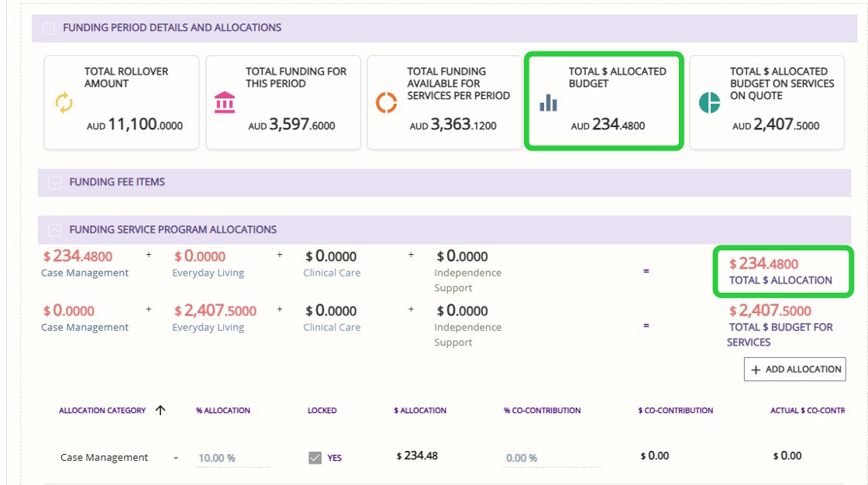
Task: Click the bank icon for total funding
Action: tap(225, 102)
